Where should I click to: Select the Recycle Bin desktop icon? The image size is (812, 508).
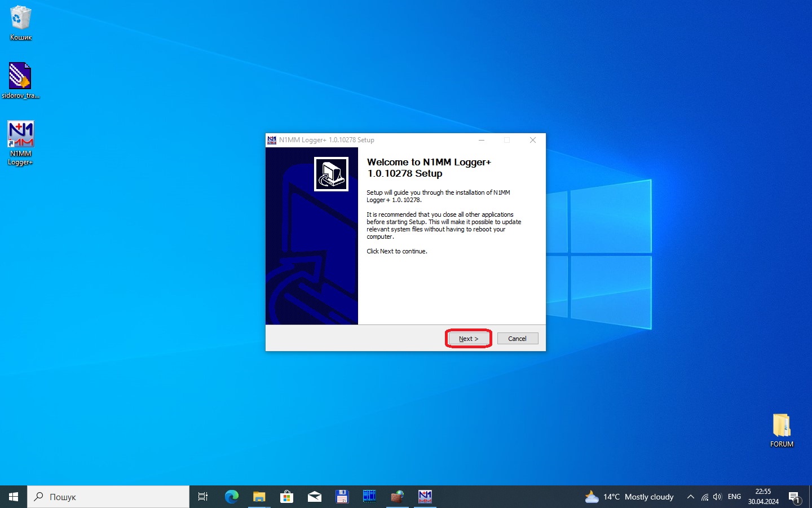(21, 23)
